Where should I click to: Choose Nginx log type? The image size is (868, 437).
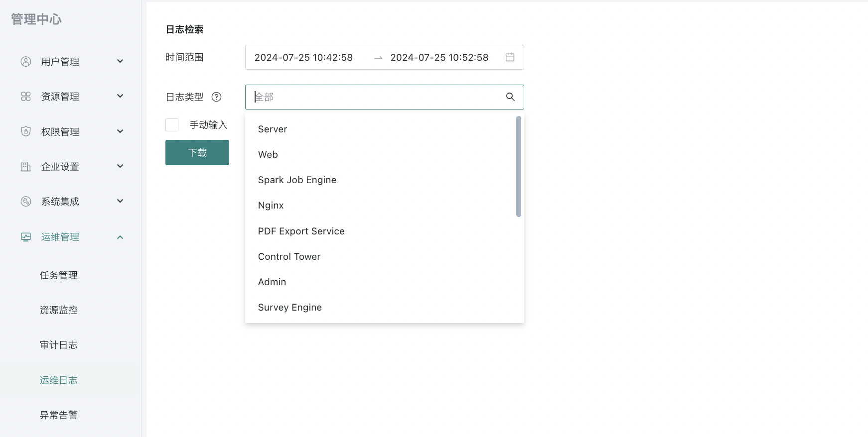pyautogui.click(x=381, y=205)
